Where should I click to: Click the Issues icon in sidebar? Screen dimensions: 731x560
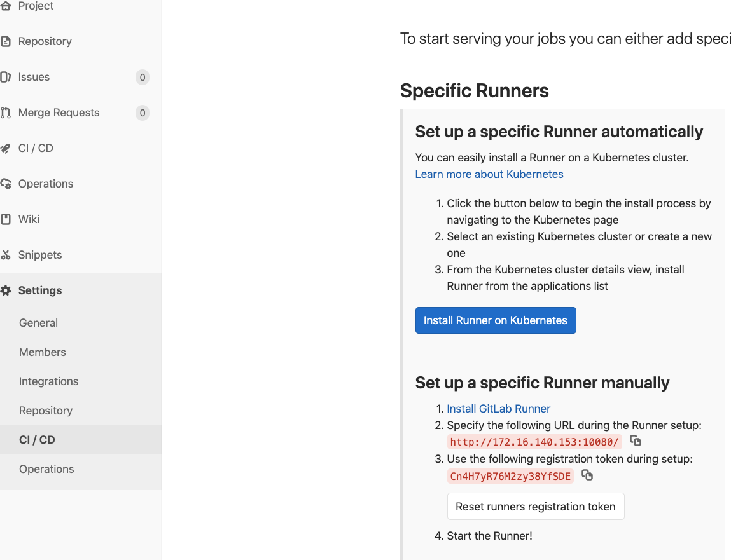coord(6,78)
